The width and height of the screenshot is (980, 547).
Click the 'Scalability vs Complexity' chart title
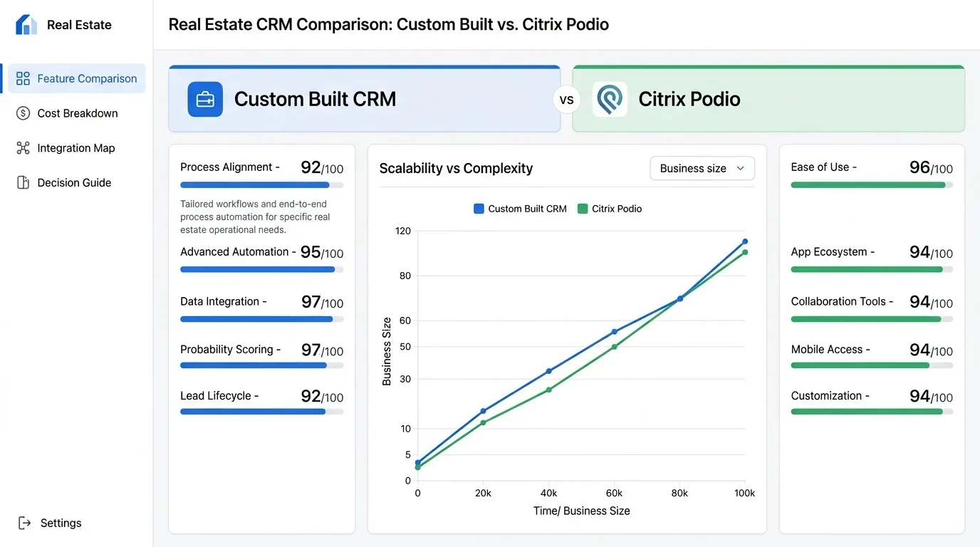(x=456, y=169)
